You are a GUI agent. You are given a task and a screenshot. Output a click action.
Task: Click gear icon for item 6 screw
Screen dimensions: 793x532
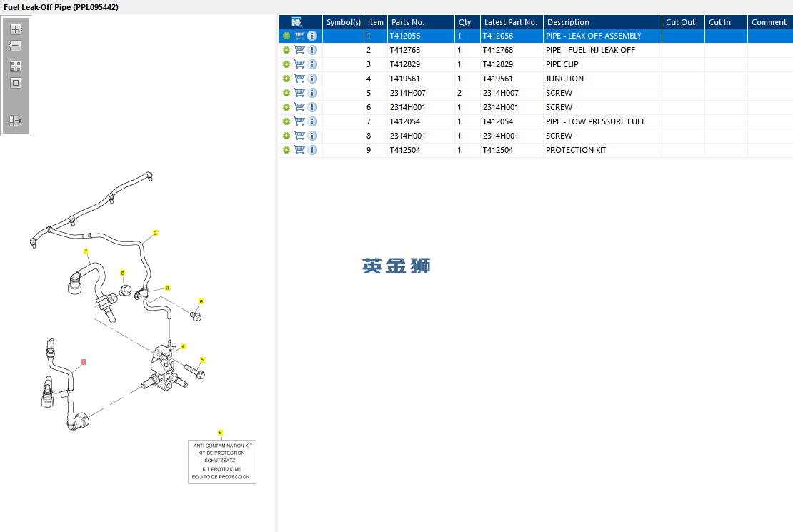[x=286, y=107]
